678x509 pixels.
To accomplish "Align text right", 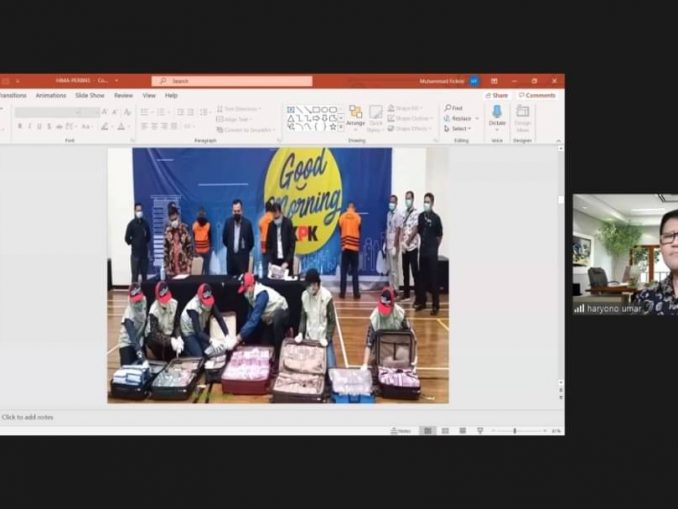I will pyautogui.click(x=165, y=126).
